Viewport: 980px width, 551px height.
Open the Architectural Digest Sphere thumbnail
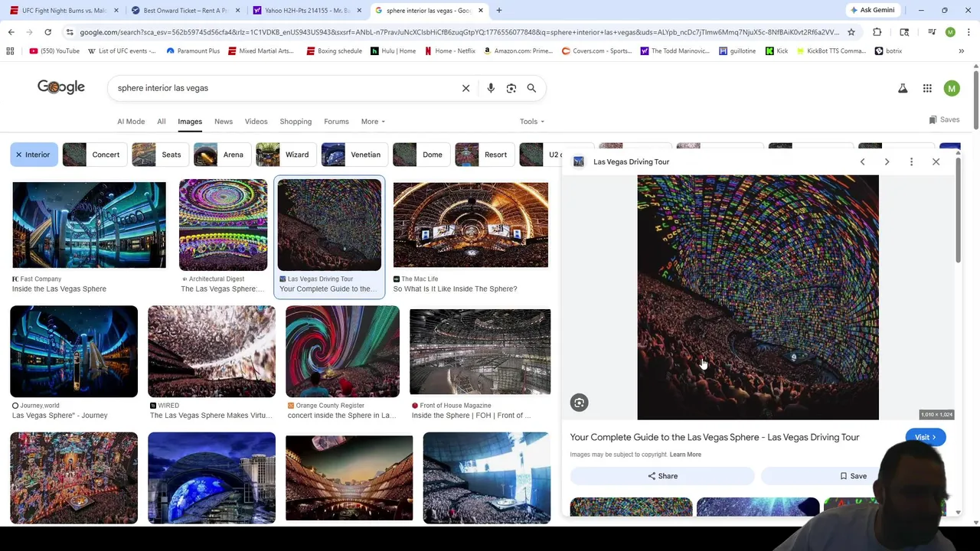223,225
